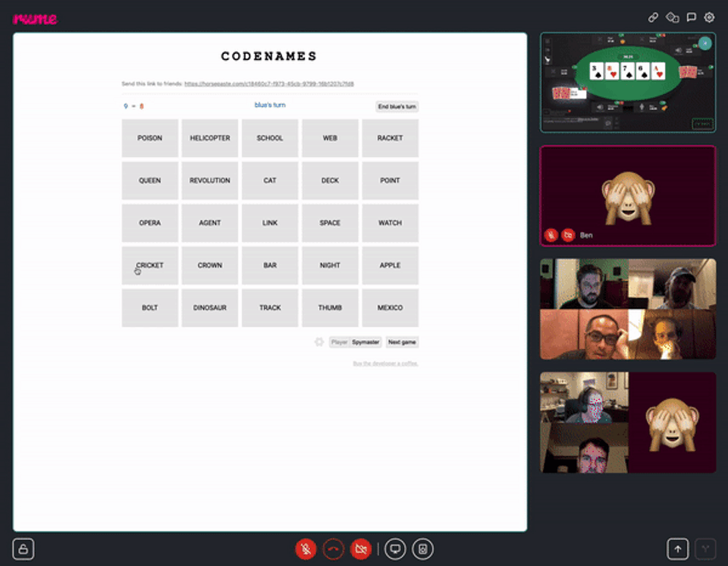Tap the POINT word card

(390, 181)
